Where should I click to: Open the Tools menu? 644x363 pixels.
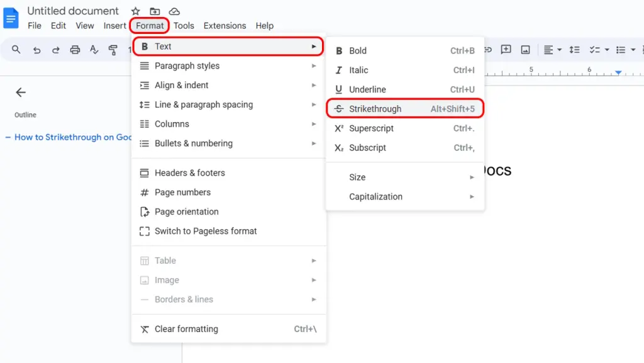[x=184, y=26]
